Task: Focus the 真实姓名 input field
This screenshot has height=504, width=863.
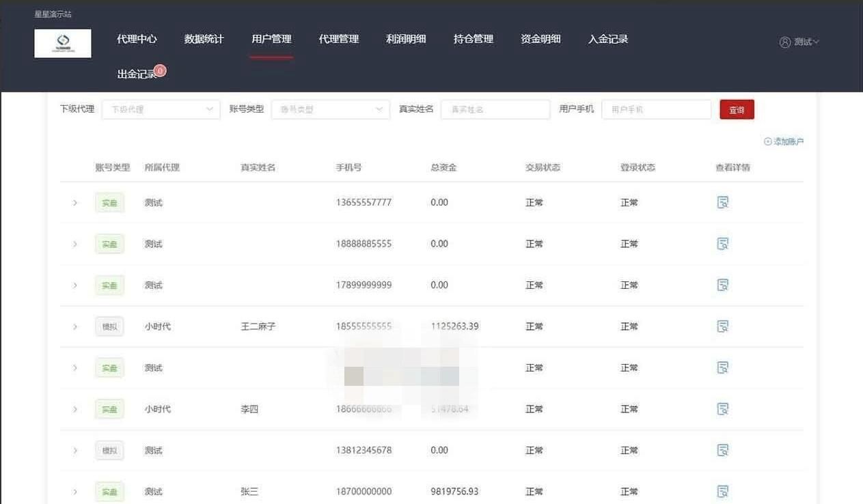Action: [x=495, y=109]
